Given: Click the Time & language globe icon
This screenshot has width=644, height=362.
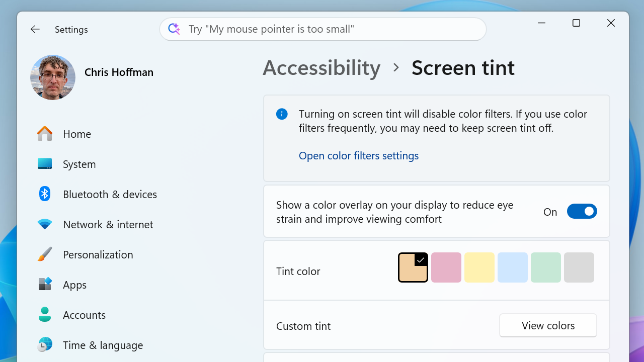Looking at the screenshot, I should [x=45, y=345].
